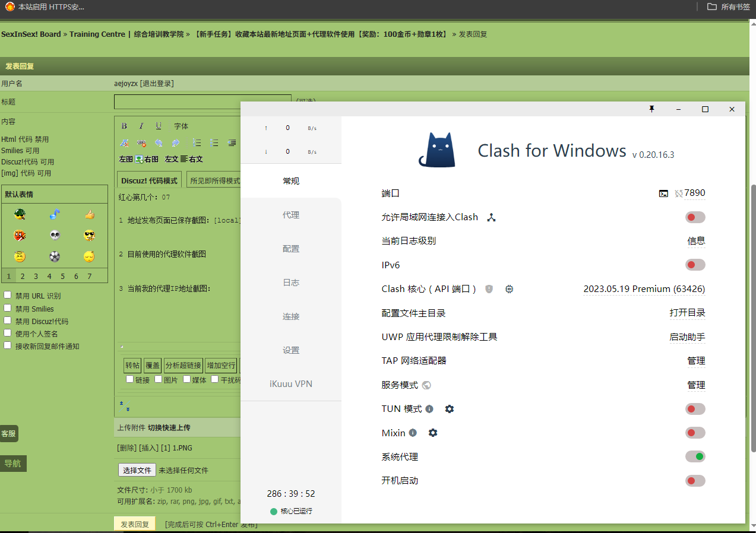The width and height of the screenshot is (756, 533).
Task: Open 配置 tab in Clash sidebar
Action: tap(291, 249)
